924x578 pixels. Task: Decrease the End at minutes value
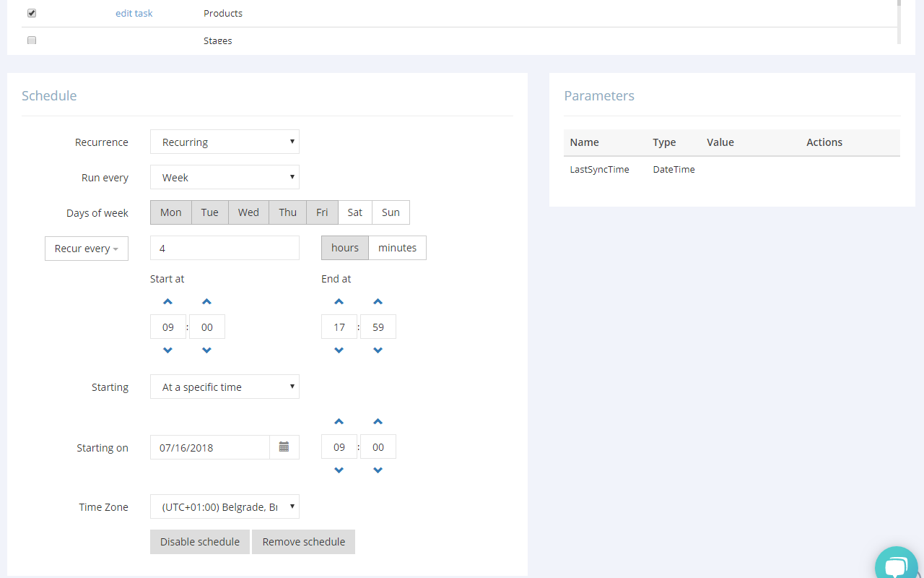(x=378, y=350)
